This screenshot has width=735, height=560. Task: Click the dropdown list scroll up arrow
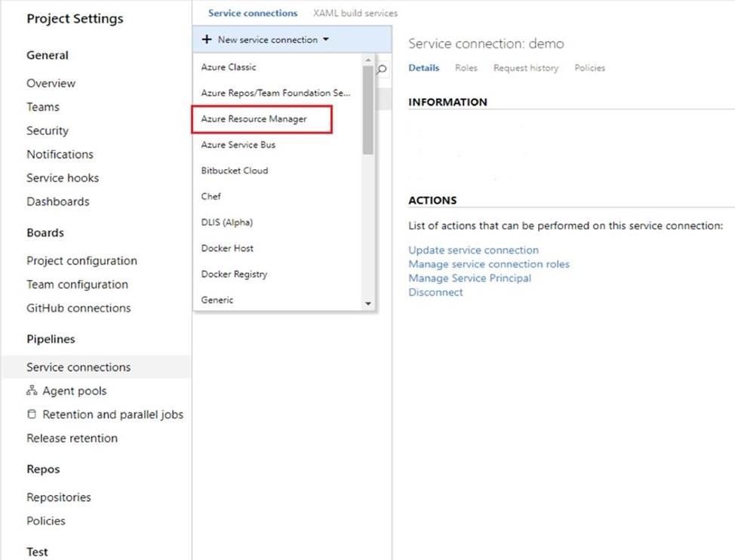tap(368, 60)
